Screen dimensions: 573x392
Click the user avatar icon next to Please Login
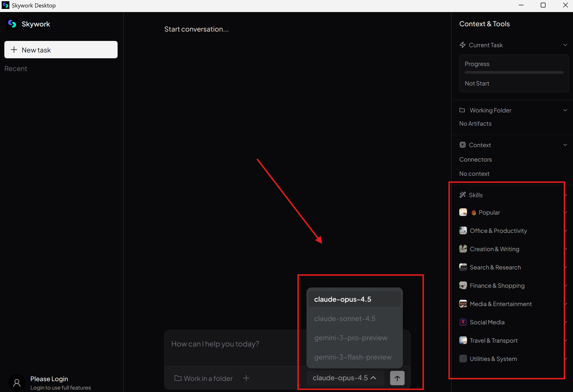tap(17, 383)
